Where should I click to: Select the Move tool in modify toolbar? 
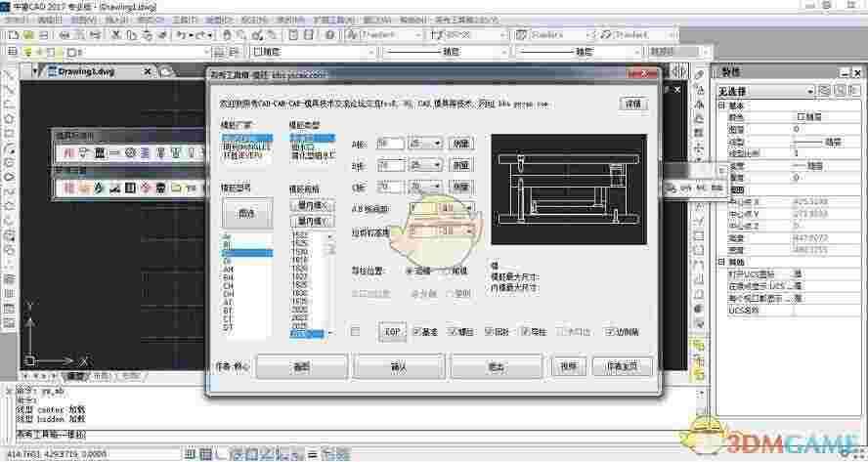click(x=699, y=148)
